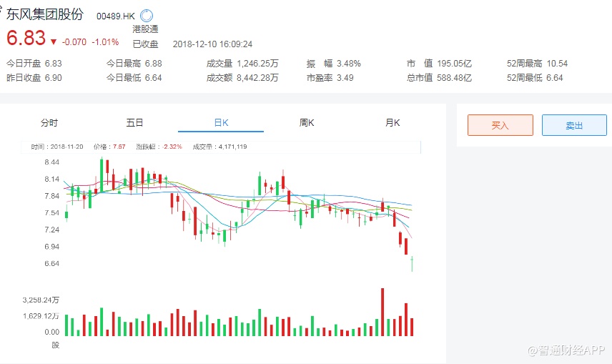The width and height of the screenshot is (612, 364).
Task: Show the 周K weekly chart
Action: tap(307, 123)
